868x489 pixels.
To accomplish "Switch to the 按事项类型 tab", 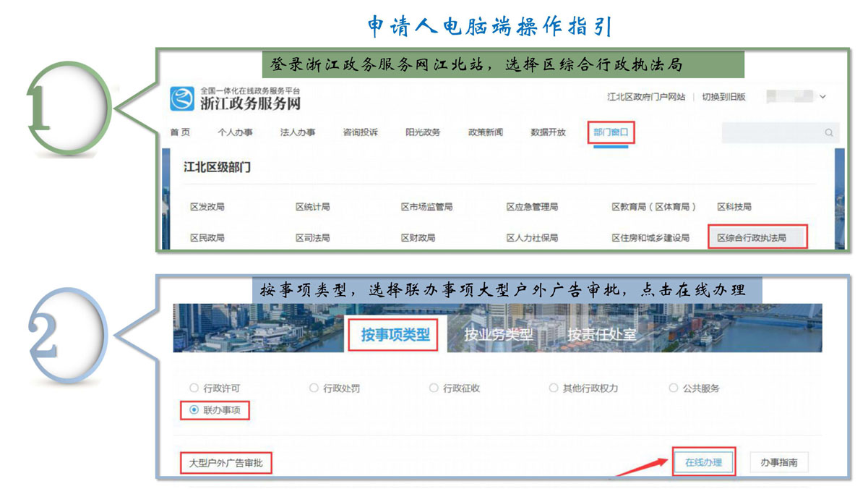I will tap(395, 335).
